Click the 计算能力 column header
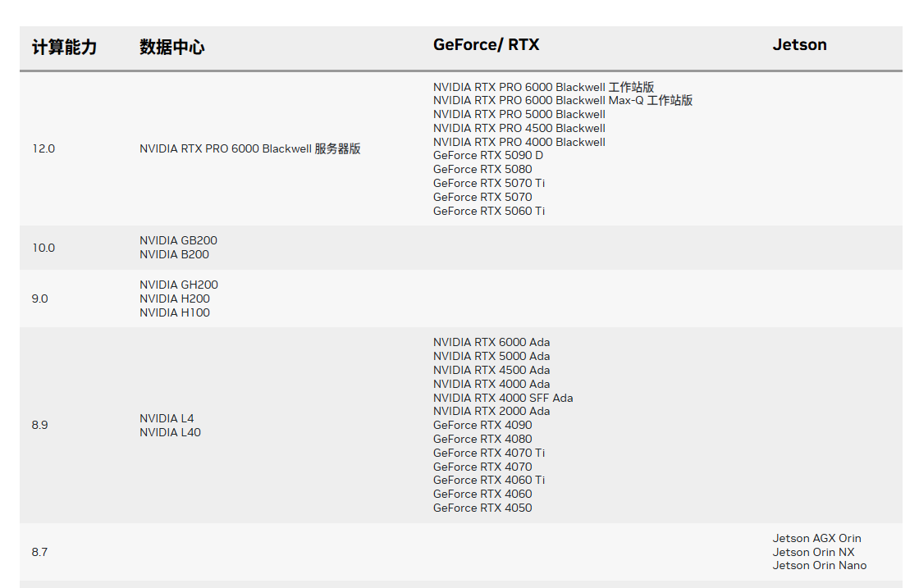The image size is (919, 588). (65, 47)
